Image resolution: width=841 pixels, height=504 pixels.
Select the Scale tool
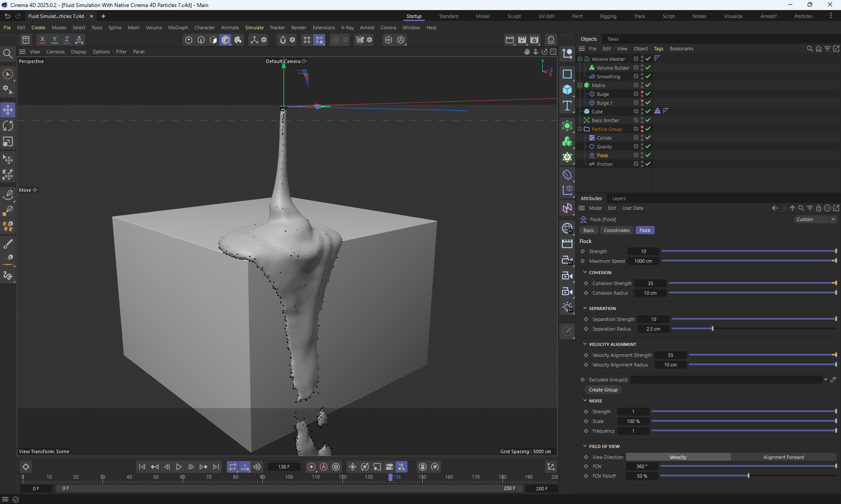pyautogui.click(x=8, y=142)
